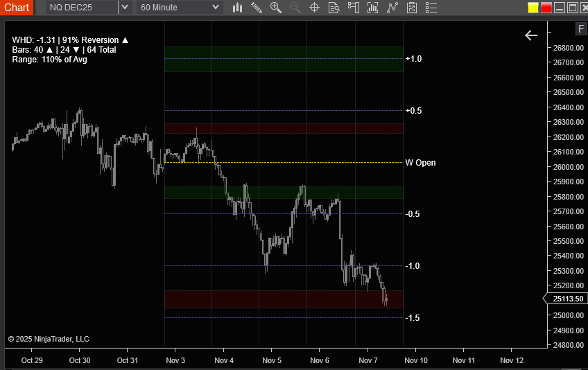Select the crosshair cursor tool
The width and height of the screenshot is (588, 370).
pos(314,8)
